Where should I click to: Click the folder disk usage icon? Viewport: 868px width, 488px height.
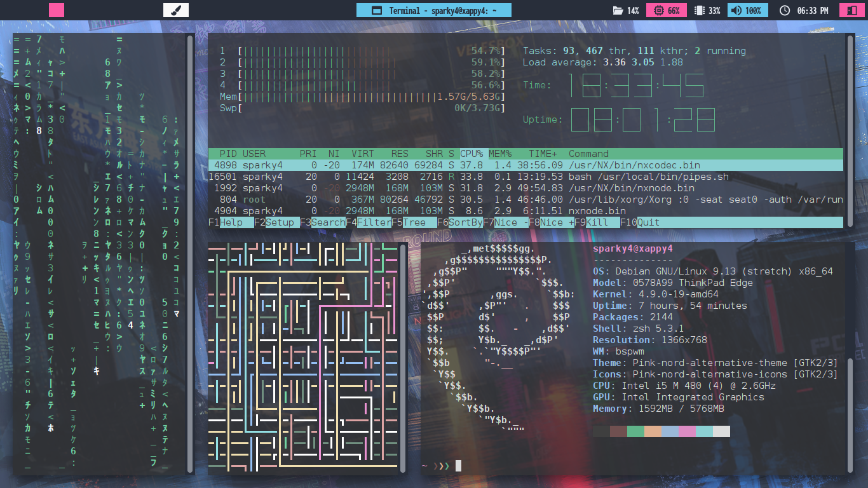point(618,11)
